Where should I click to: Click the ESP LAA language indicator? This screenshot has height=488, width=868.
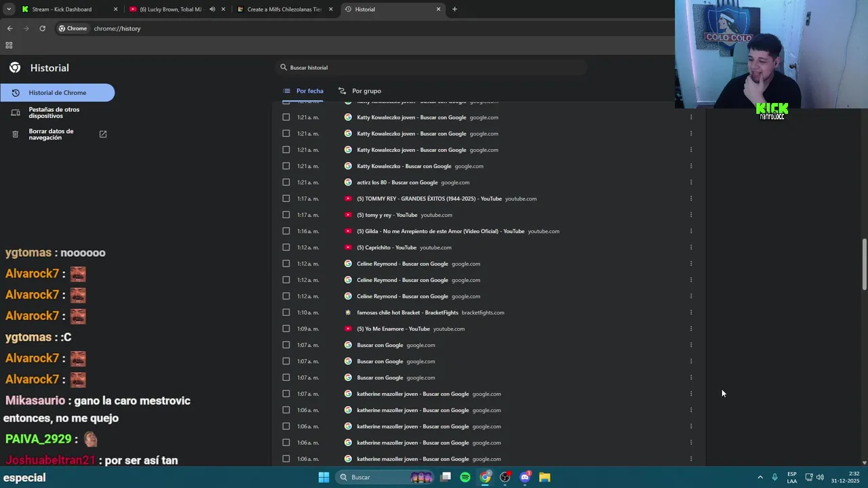(792, 477)
